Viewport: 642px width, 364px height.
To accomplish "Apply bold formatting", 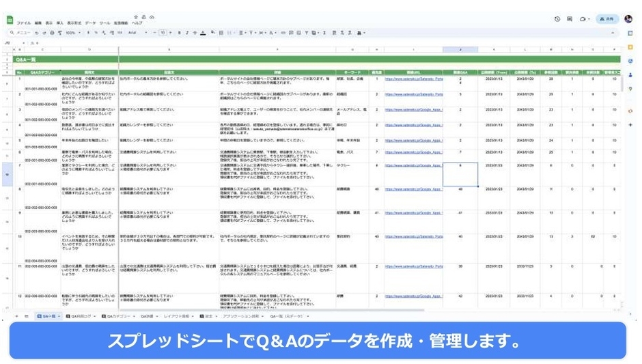I will click(180, 33).
